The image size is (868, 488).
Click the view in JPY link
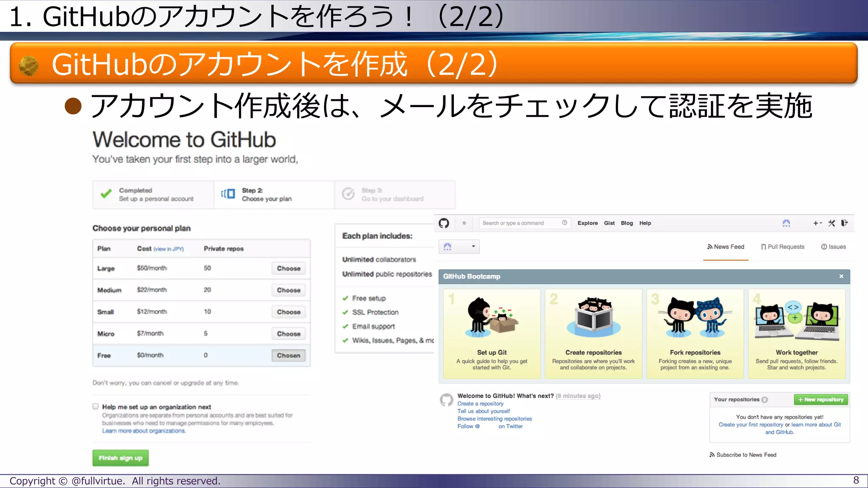[x=168, y=249]
